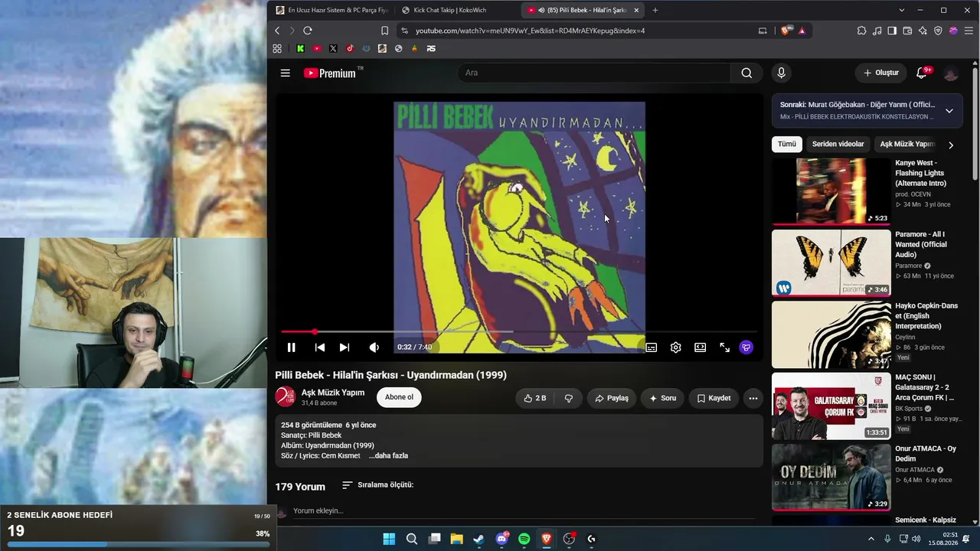
Task: Expand description with ...daha fazla
Action: pyautogui.click(x=388, y=456)
